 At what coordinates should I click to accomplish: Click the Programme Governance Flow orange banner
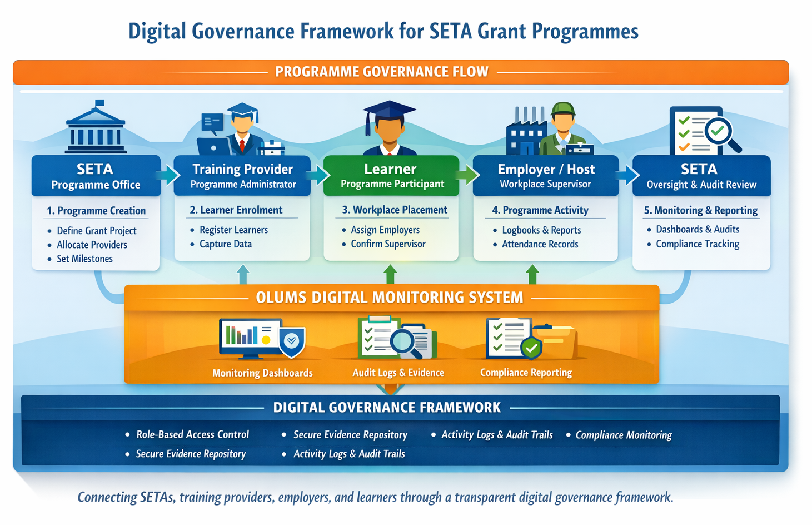[401, 72]
